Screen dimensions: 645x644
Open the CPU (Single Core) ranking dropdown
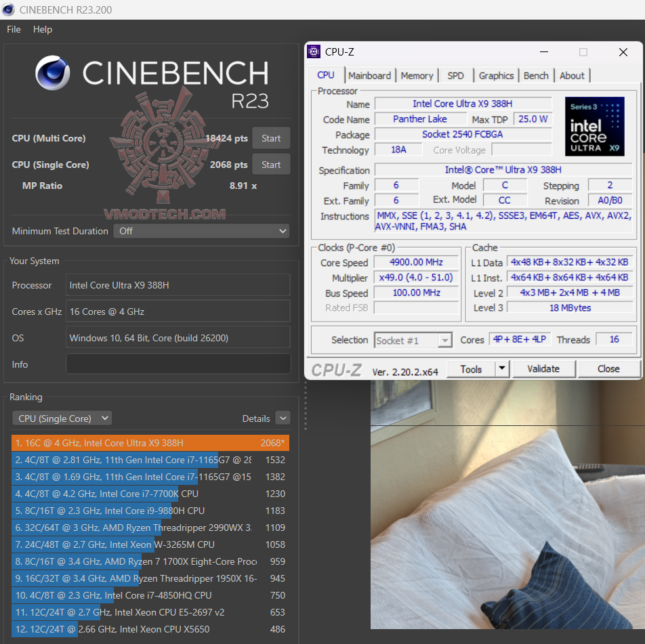62,418
